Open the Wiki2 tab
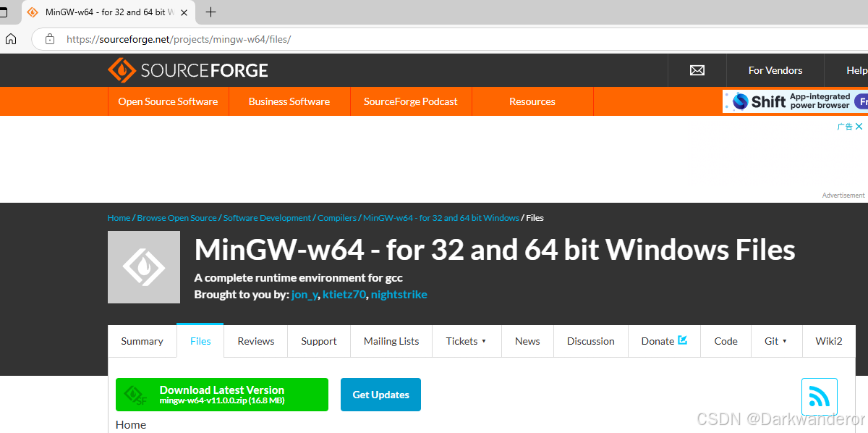This screenshot has height=433, width=868. (829, 341)
